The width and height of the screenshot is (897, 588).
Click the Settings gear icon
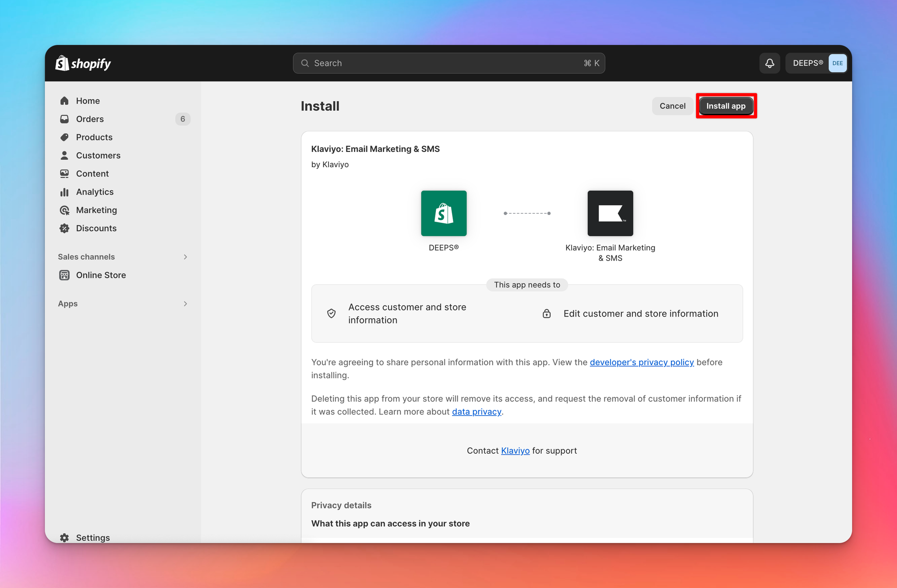(64, 538)
